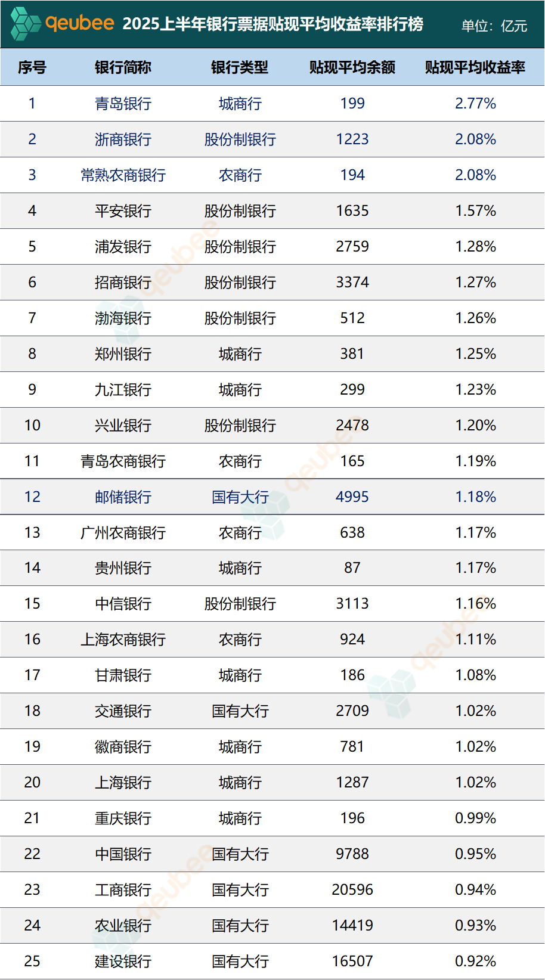This screenshot has width=545, height=980.
Task: Click the title text 2025上半年银行票据贴现平均收益率排行榜
Action: tap(273, 24)
